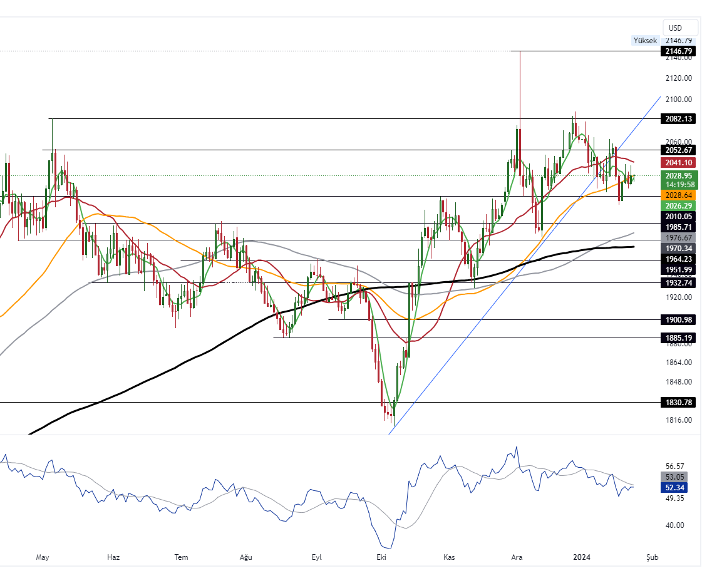Click the Yüksek high price text
Screen dimensions: 707x588
[x=645, y=41]
